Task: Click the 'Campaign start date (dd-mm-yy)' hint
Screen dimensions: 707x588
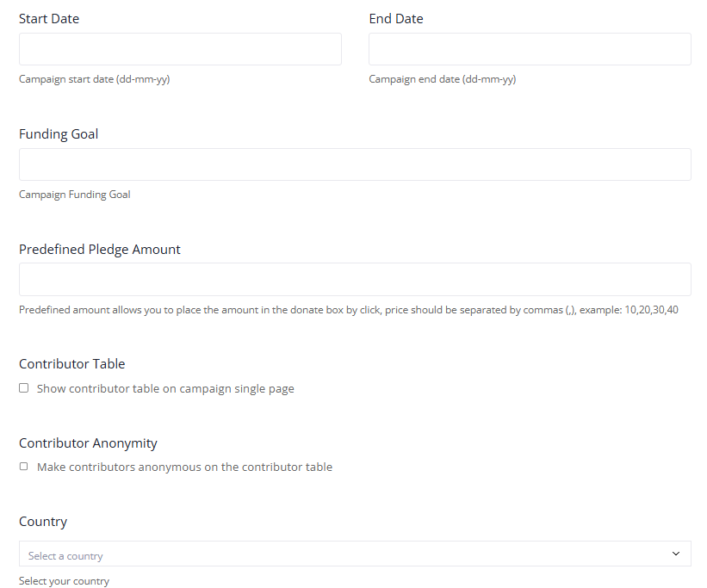Action: pos(94,79)
